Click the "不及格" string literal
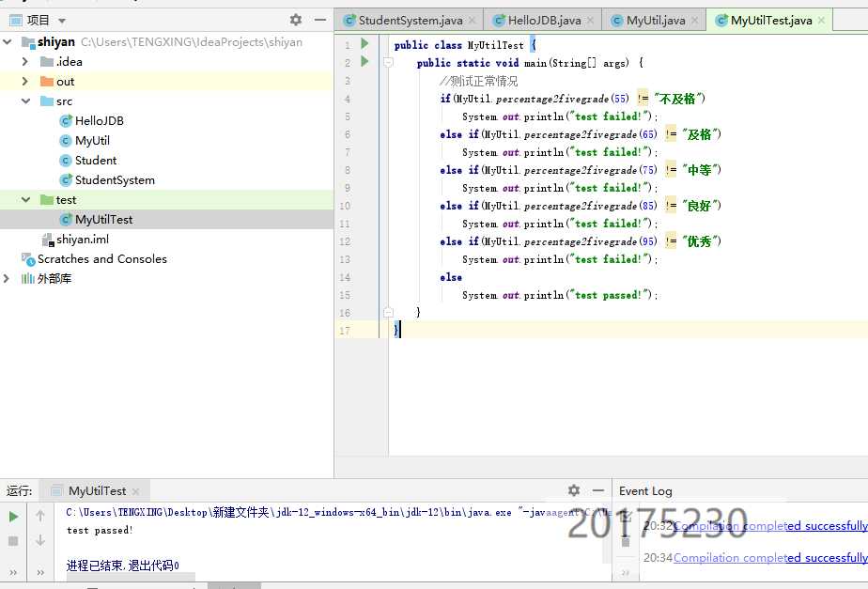 (677, 99)
